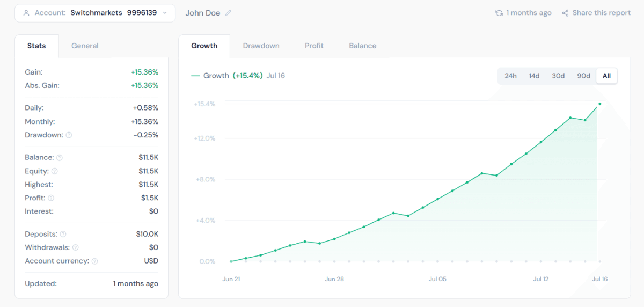Expand the Switchmarkets 9996139 account dropdown
Viewport: 644px width, 307px height.
point(95,13)
